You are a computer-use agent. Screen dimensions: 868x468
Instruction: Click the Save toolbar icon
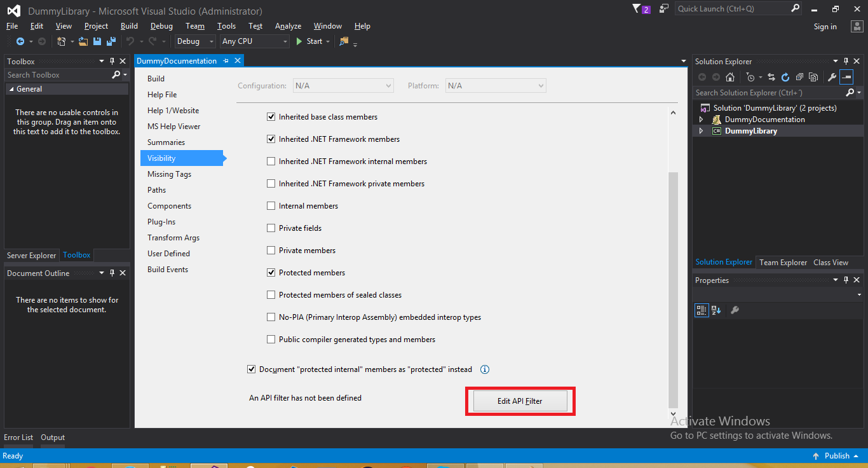pos(97,41)
